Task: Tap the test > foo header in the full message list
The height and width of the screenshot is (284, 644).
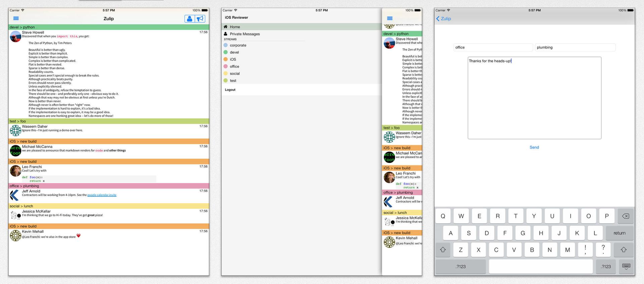Action: (109, 121)
